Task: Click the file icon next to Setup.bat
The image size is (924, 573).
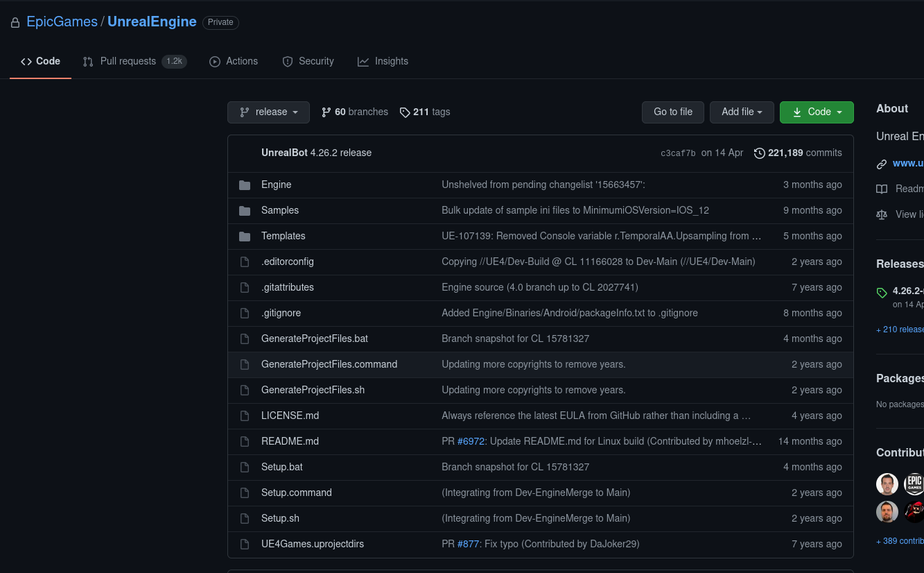Action: tap(245, 467)
